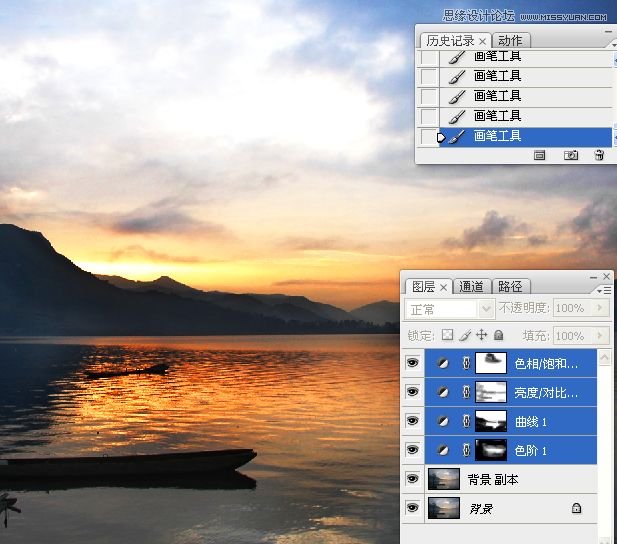Set history brush source for the selected state
The height and width of the screenshot is (544, 617).
pyautogui.click(x=428, y=137)
